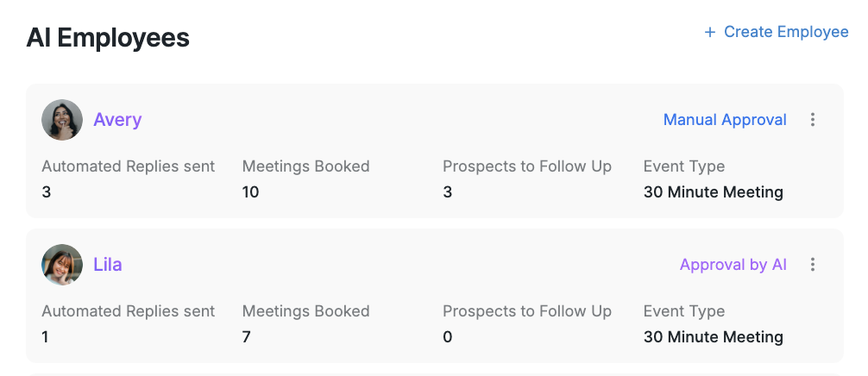Click Lila's 30 Minute Meeting event type
Screen dimensions: 868x376
(x=714, y=337)
